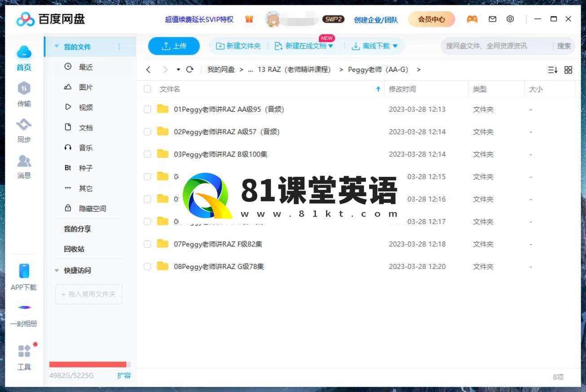The width and height of the screenshot is (586, 392).
Task: Open the navigation history dropdown arrow
Action: point(178,70)
